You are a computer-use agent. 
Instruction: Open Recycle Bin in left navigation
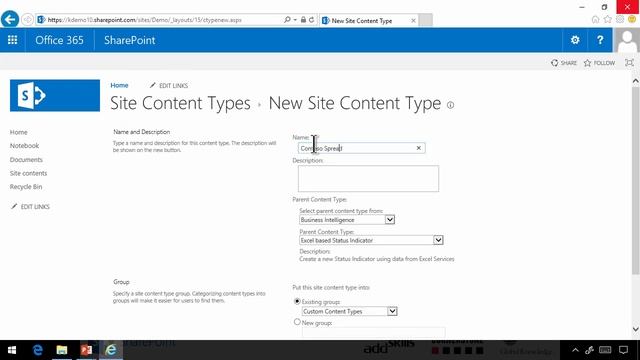coord(26,187)
